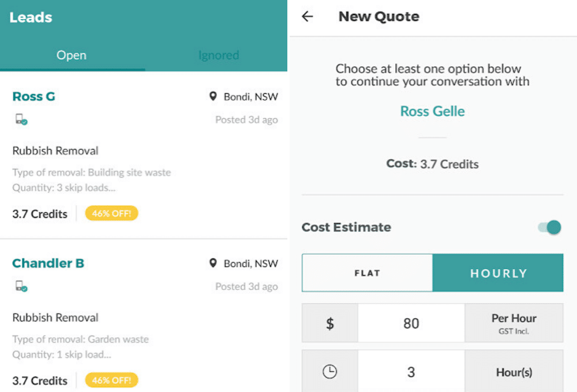Click 46% OFF badge on Chandler B lead
Viewport: 577px width, 392px height.
(111, 380)
